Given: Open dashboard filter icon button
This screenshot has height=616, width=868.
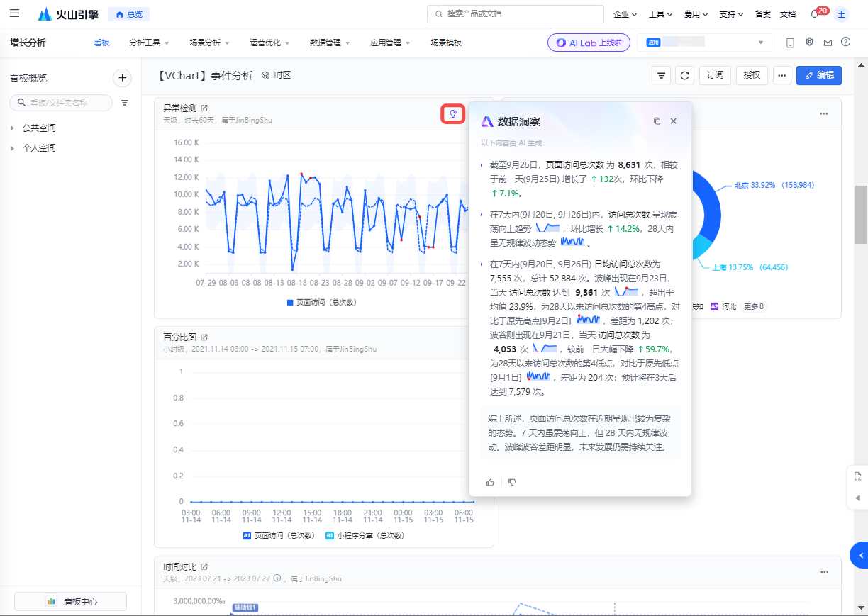Looking at the screenshot, I should point(661,75).
